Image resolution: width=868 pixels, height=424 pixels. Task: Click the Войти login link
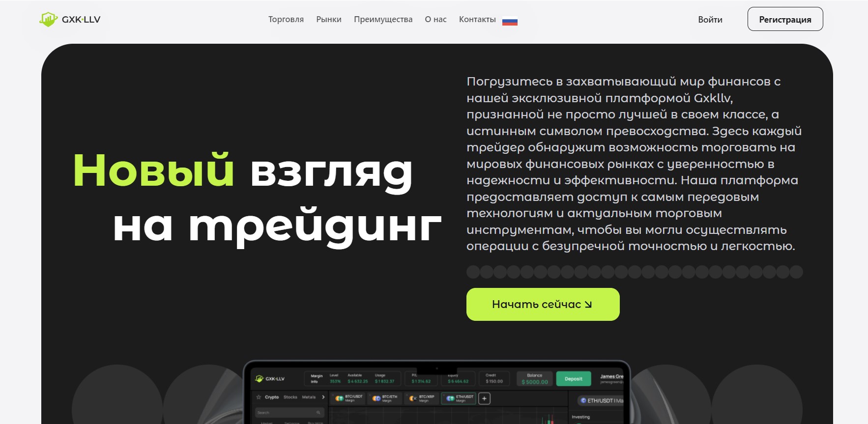tap(710, 20)
